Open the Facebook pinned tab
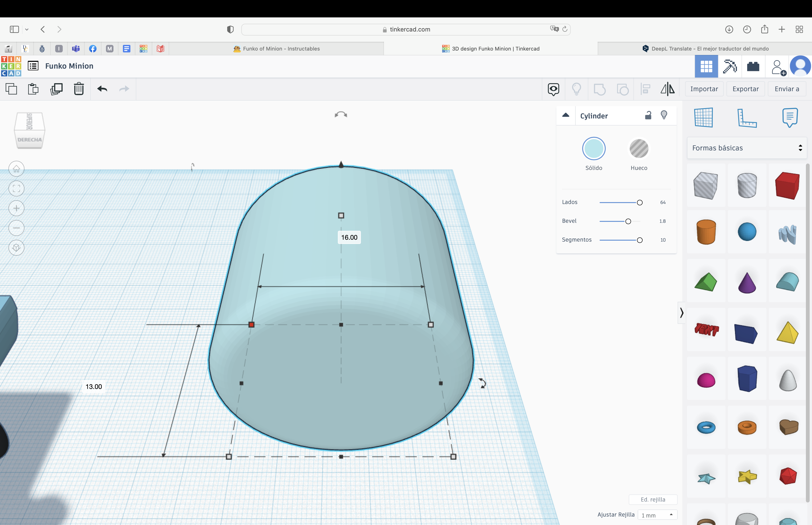This screenshot has height=525, width=812. (93, 49)
